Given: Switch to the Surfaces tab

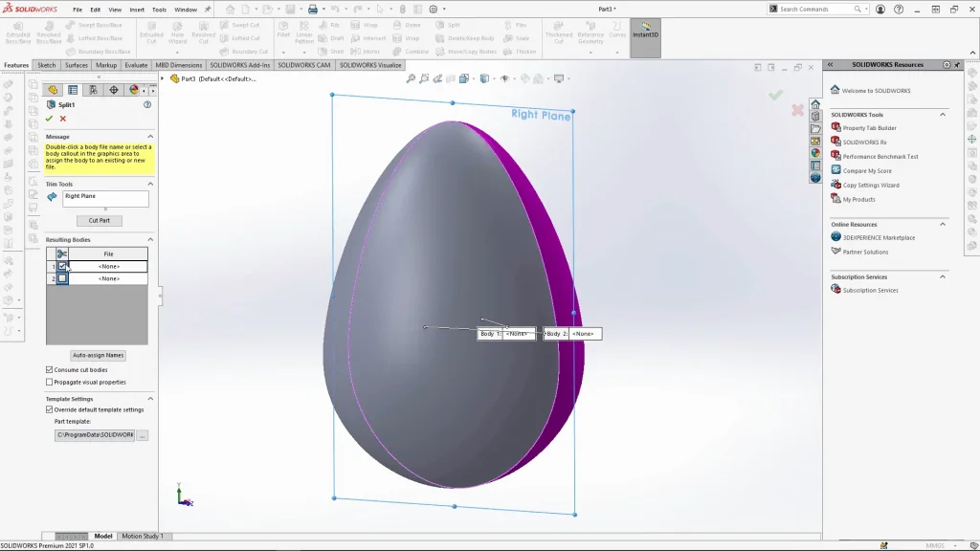Looking at the screenshot, I should click(77, 65).
